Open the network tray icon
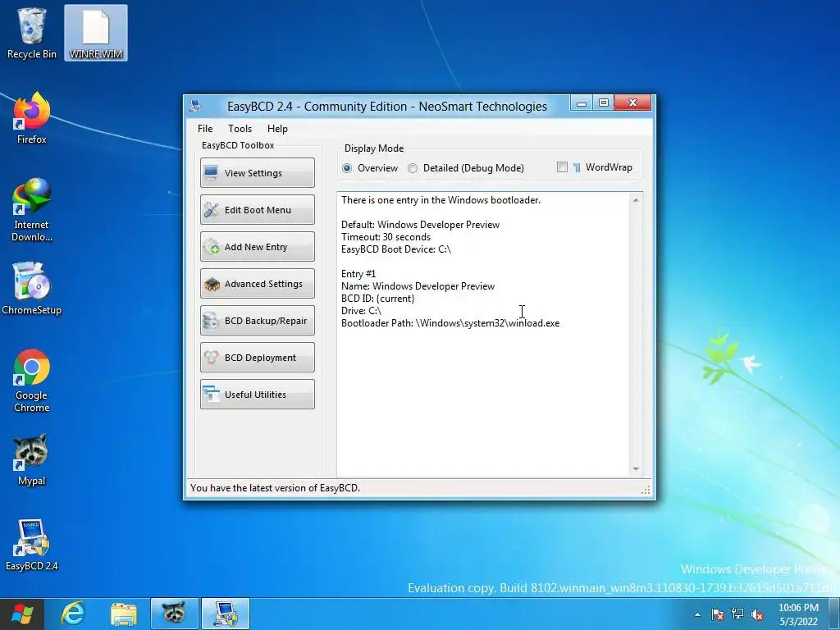 [x=737, y=614]
